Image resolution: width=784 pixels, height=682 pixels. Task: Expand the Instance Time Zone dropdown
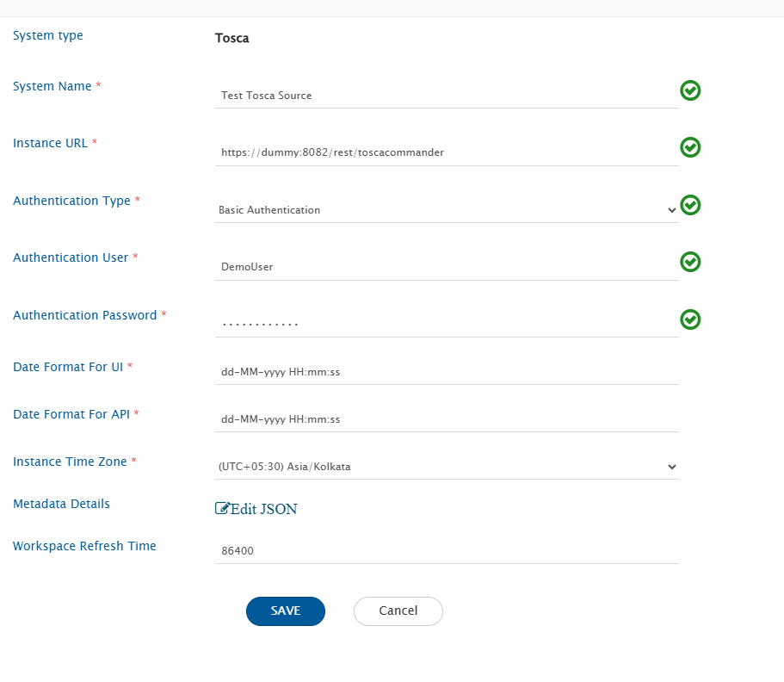point(446,467)
